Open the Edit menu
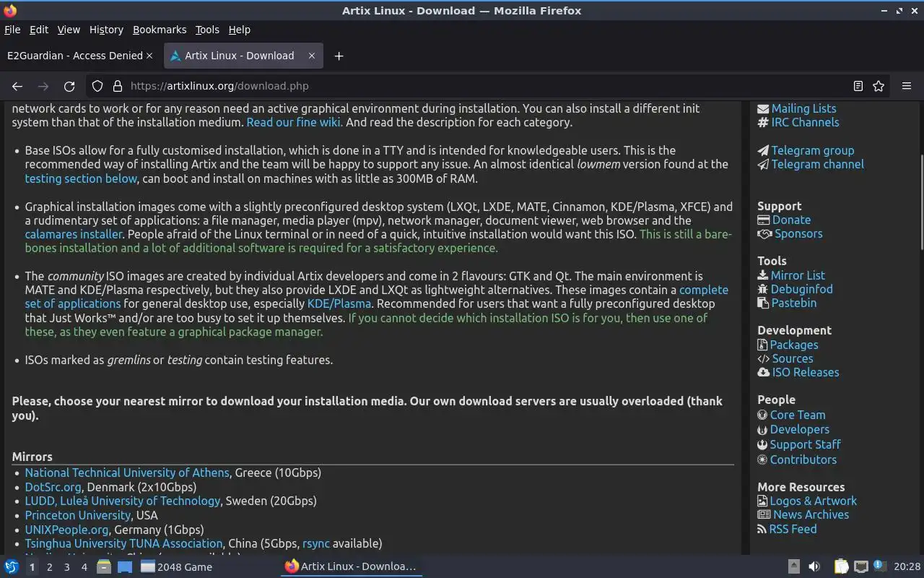This screenshot has width=924, height=578. [x=39, y=30]
